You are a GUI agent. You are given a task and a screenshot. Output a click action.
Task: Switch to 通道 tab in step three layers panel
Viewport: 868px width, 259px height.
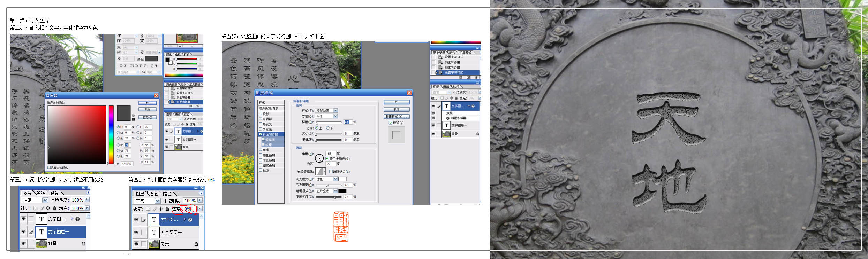[41, 193]
